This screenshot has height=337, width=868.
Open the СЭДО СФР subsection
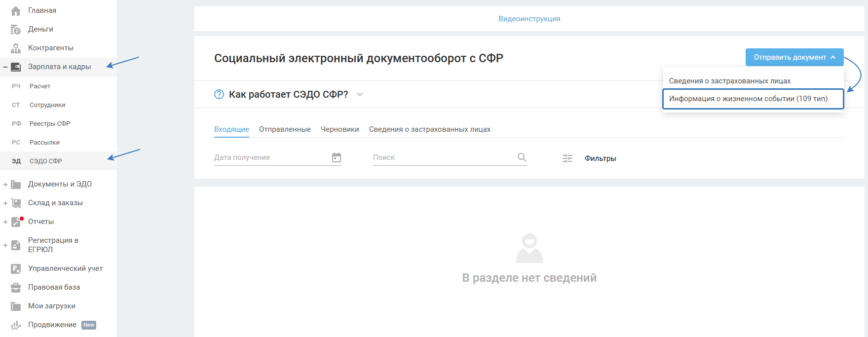(x=46, y=161)
